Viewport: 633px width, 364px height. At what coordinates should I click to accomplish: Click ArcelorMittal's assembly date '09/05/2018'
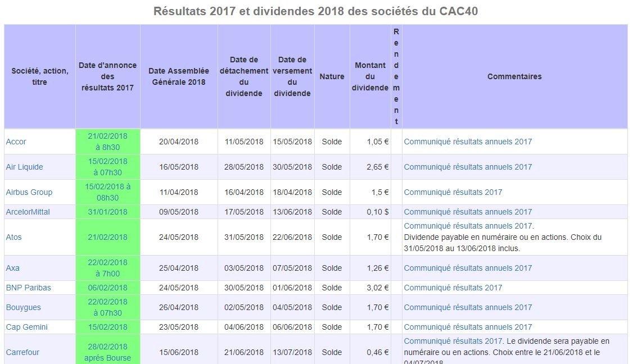(179, 212)
